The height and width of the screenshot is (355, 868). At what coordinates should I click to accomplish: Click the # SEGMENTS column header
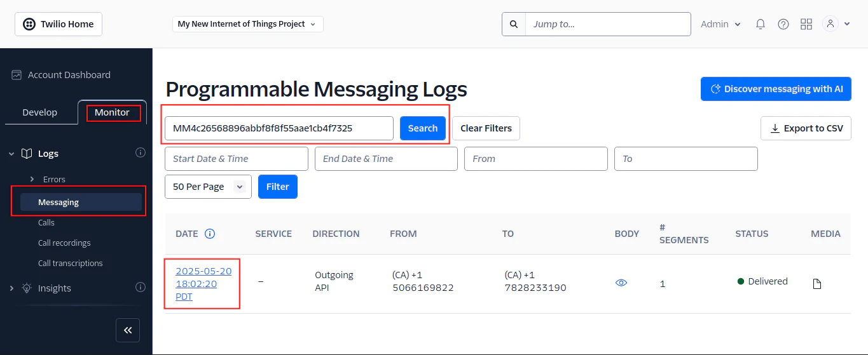[x=684, y=234]
